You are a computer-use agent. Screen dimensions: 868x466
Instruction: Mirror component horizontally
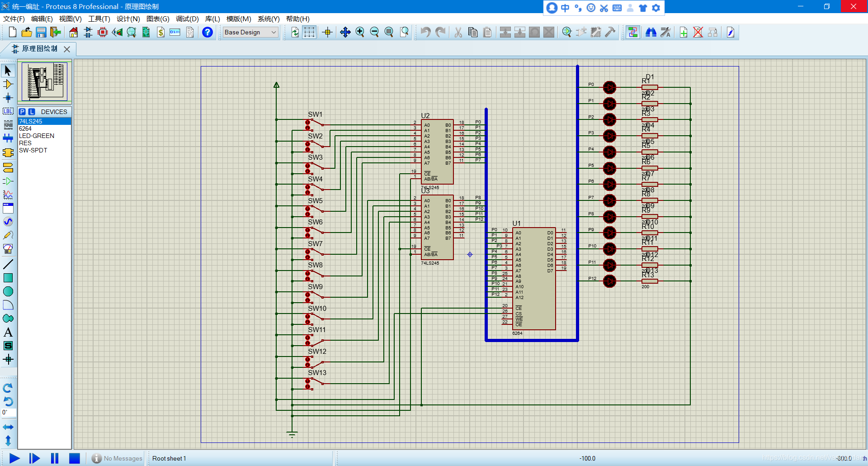8,427
